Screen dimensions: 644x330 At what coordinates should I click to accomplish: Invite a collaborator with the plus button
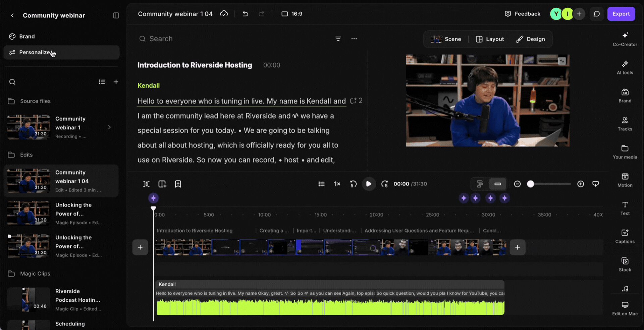[x=579, y=14]
